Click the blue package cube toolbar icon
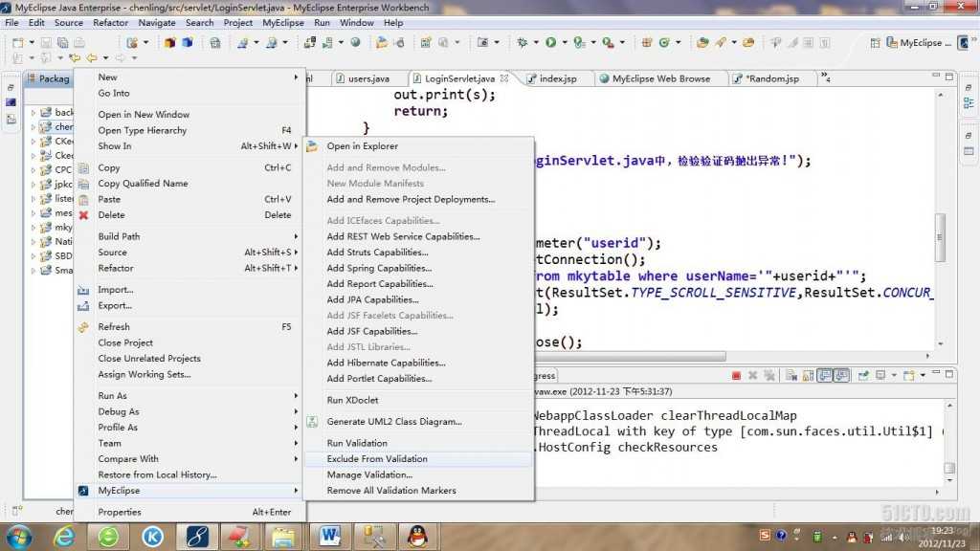 (x=187, y=42)
